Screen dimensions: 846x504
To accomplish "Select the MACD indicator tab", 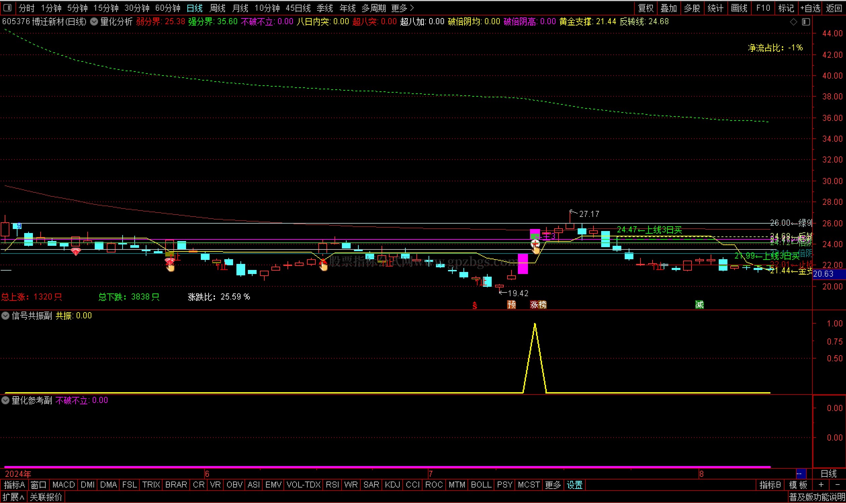I will click(x=63, y=485).
